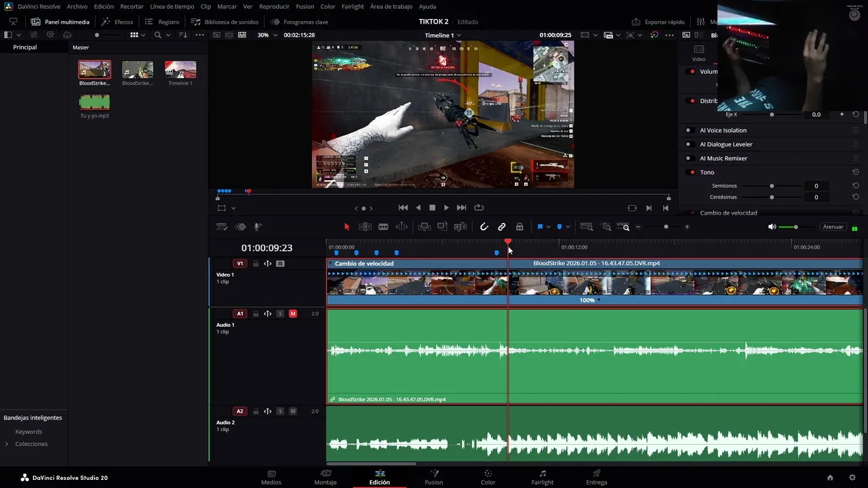Click the overwrite clip edit icon
This screenshot has height=488, width=868.
click(x=442, y=227)
